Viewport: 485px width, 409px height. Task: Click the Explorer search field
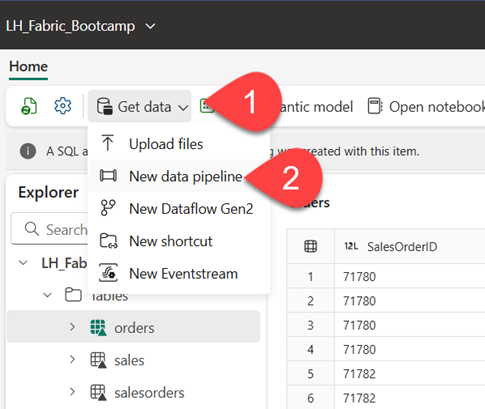pyautogui.click(x=49, y=229)
